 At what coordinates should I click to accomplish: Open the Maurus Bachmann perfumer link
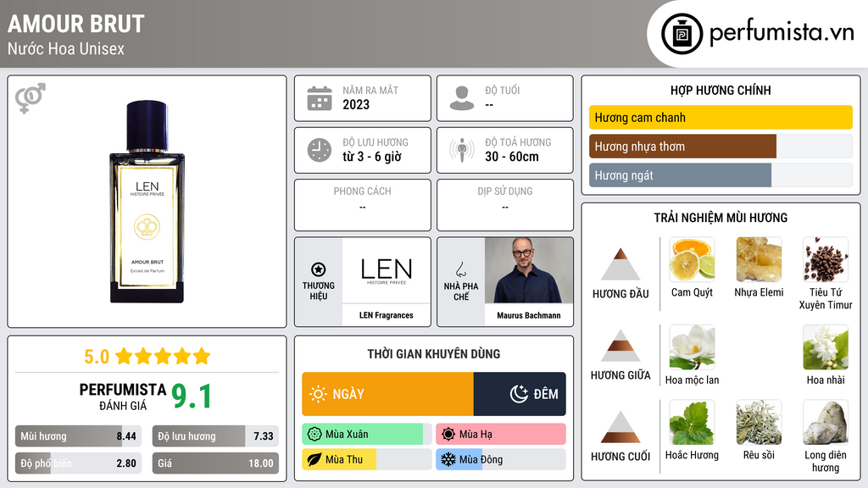[529, 315]
